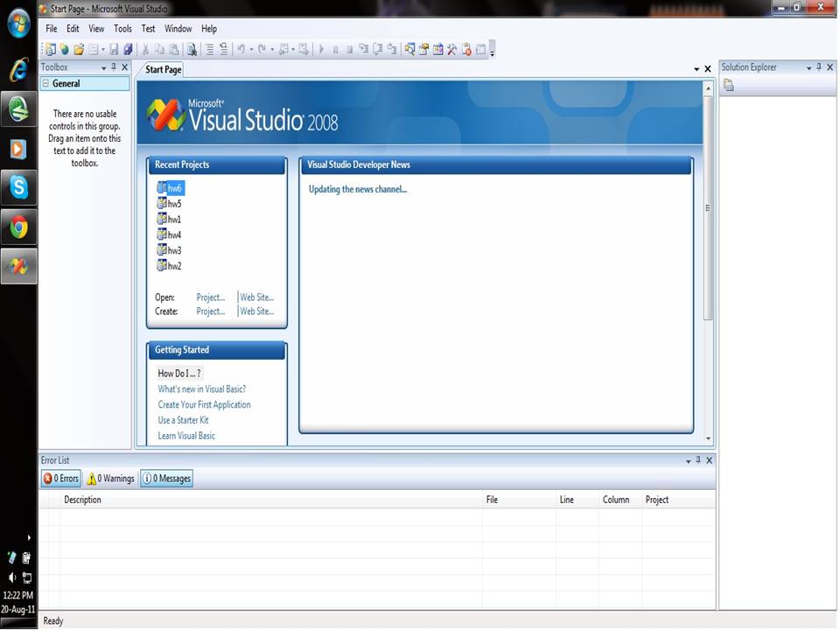Screen dimensions: 840x630
Task: Click the Cut scissors icon
Action: click(x=145, y=49)
